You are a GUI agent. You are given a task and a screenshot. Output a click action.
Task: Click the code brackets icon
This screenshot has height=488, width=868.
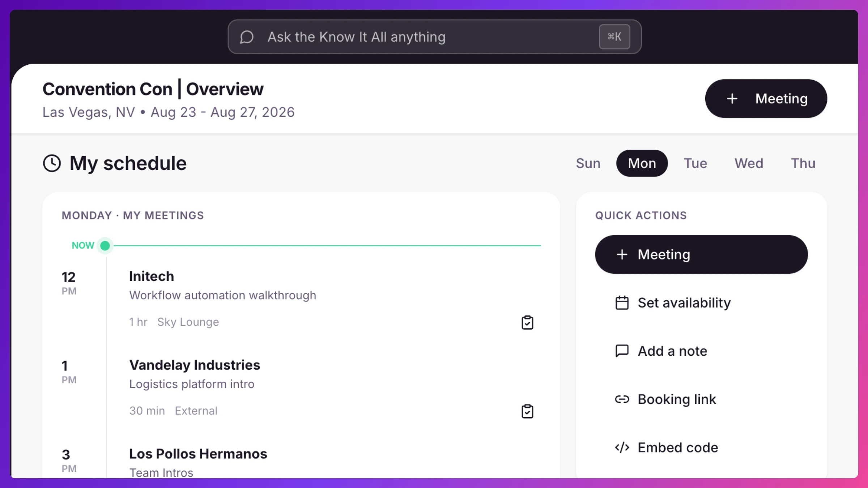[x=622, y=448]
